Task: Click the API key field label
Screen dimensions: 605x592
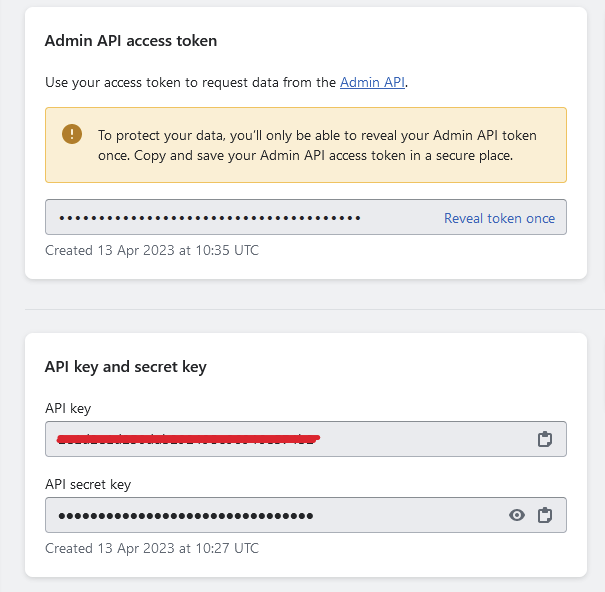Action: [68, 408]
